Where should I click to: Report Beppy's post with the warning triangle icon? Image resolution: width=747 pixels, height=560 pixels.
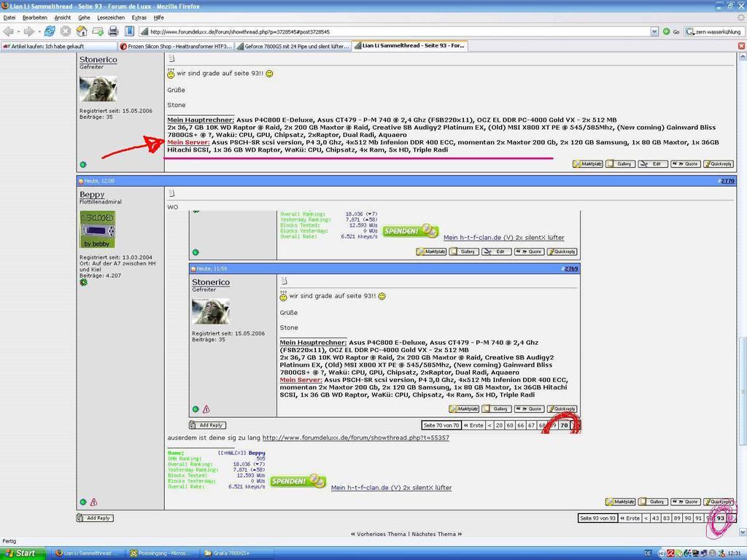[x=94, y=502]
